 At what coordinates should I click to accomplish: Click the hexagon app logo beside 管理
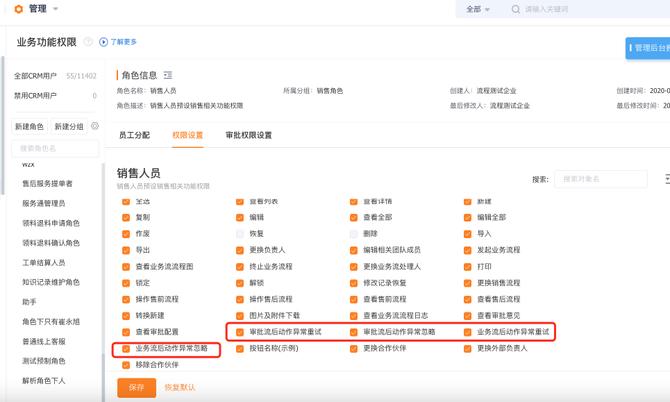[18, 9]
